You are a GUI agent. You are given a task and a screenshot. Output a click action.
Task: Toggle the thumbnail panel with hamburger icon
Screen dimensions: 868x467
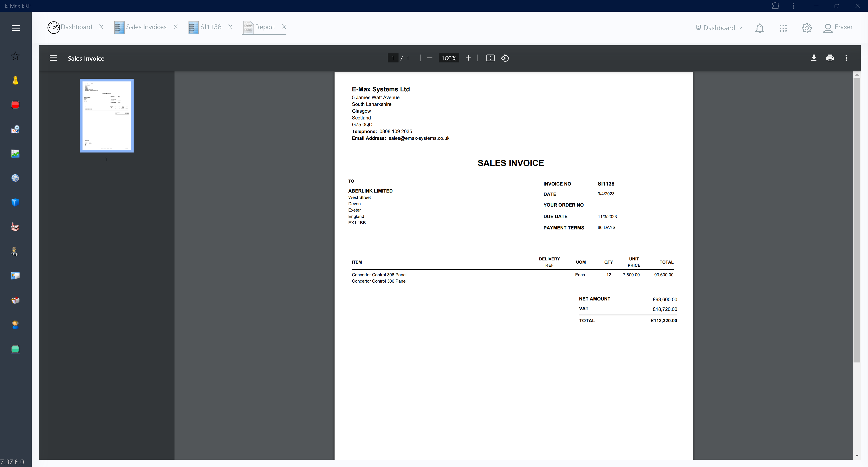tap(53, 58)
